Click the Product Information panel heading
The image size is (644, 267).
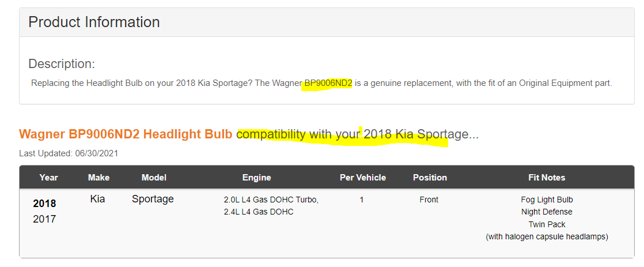pyautogui.click(x=94, y=22)
